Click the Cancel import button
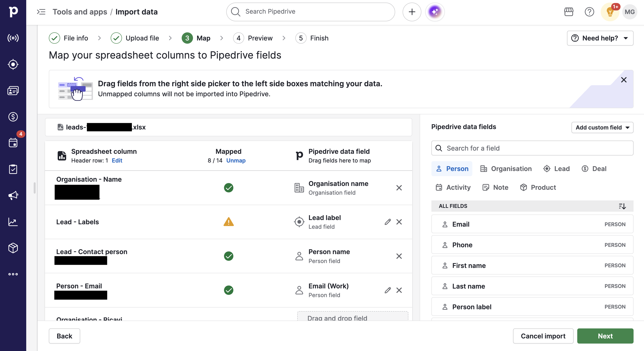644x351 pixels. pos(543,336)
